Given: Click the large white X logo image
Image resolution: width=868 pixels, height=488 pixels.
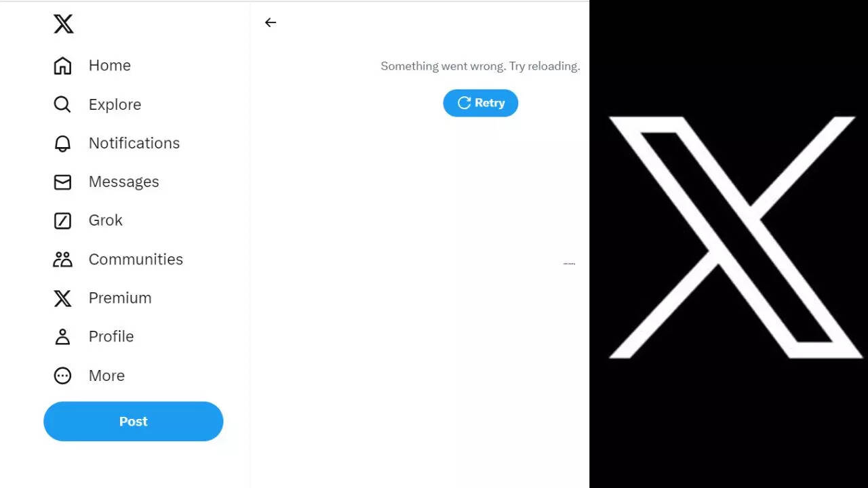Looking at the screenshot, I should pyautogui.click(x=734, y=237).
